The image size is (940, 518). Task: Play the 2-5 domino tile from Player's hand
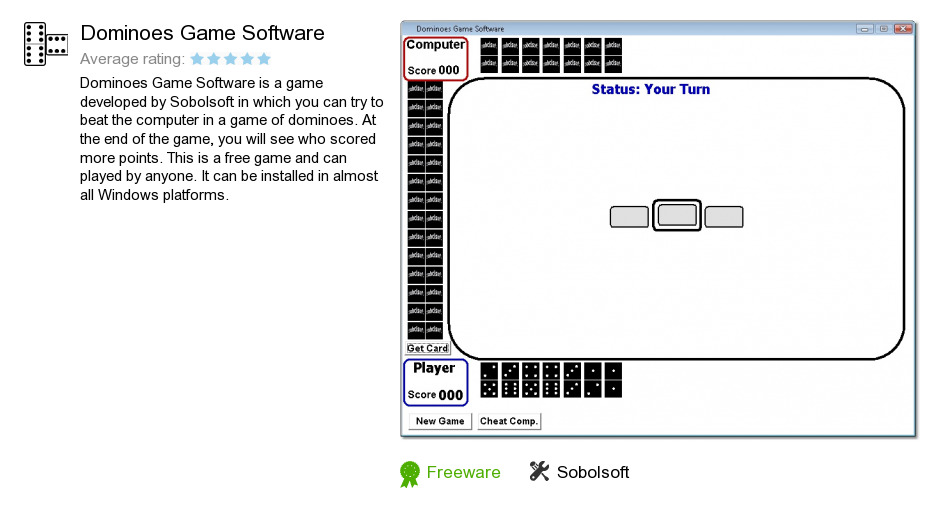click(x=489, y=380)
